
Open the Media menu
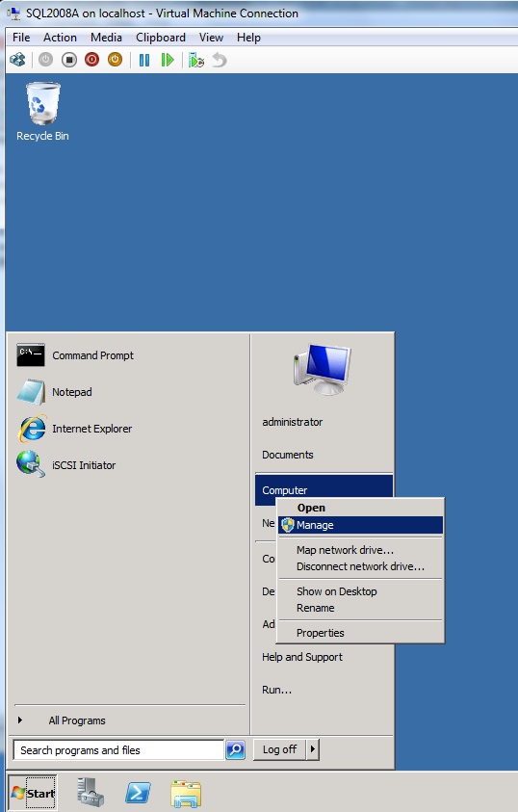coord(106,38)
